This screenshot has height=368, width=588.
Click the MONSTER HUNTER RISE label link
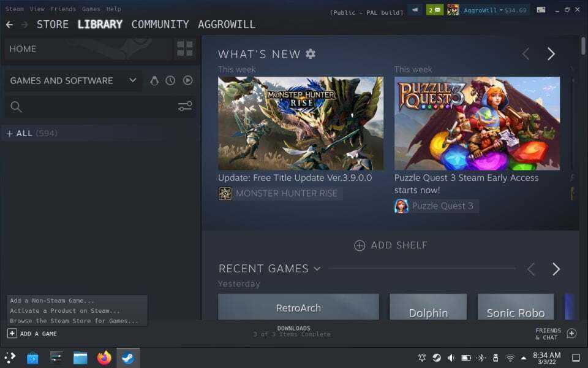(x=287, y=193)
